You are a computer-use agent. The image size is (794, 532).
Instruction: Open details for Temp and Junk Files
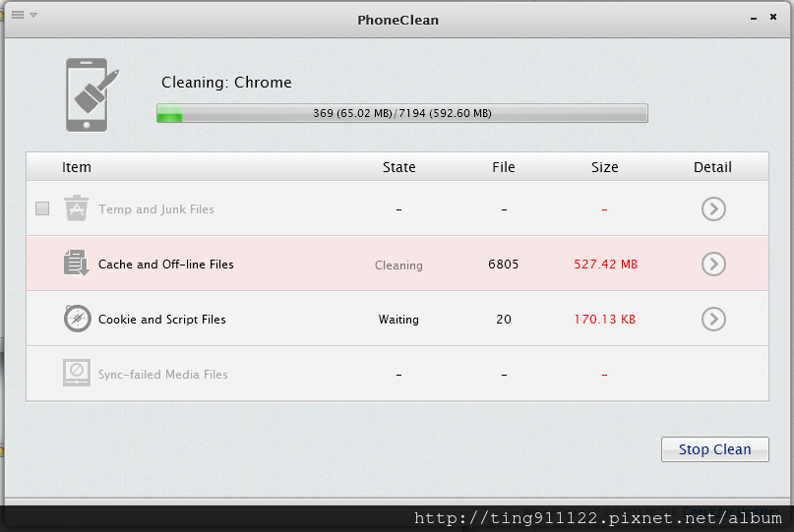click(713, 208)
